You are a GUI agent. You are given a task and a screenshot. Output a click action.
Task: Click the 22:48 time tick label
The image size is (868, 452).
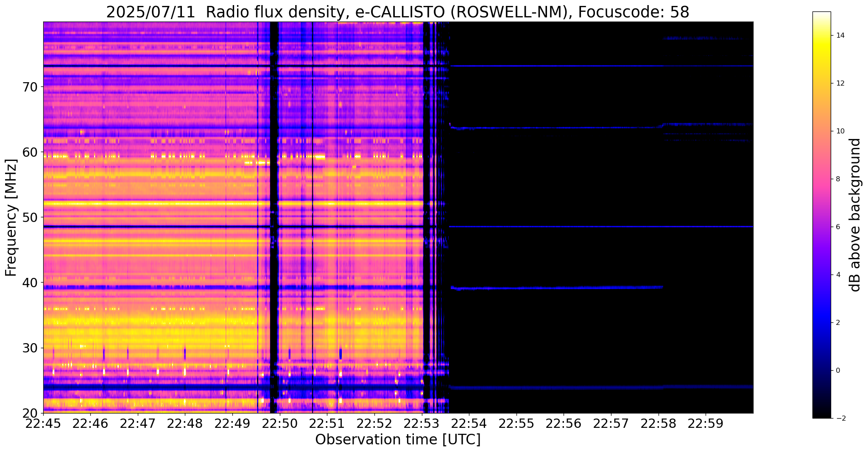click(185, 423)
